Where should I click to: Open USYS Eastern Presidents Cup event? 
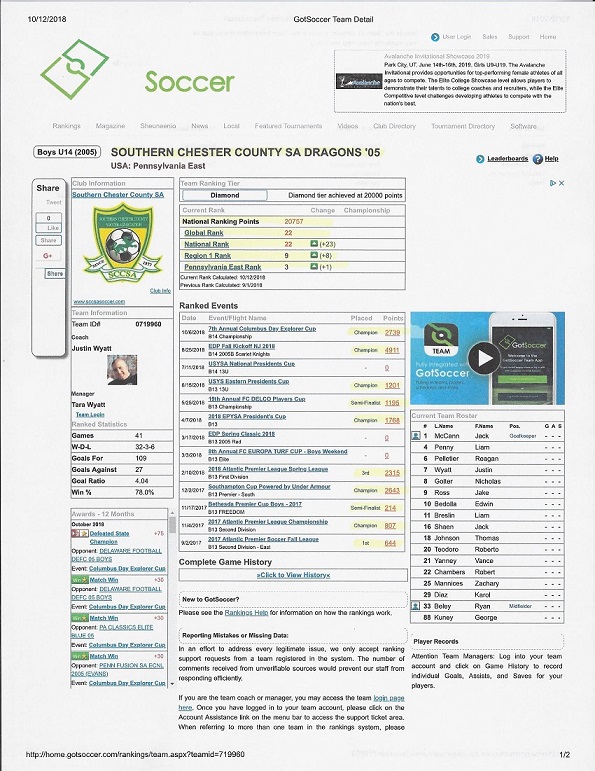pos(248,381)
